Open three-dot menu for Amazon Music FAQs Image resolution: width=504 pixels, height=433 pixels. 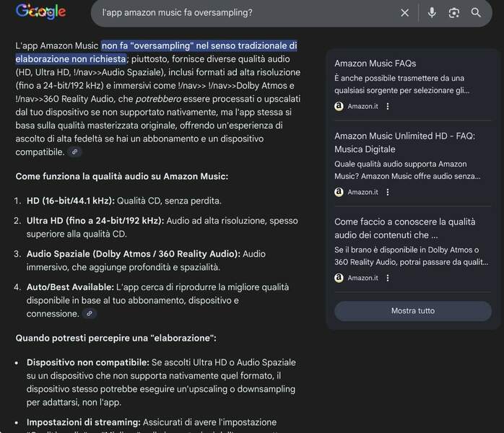click(x=388, y=106)
